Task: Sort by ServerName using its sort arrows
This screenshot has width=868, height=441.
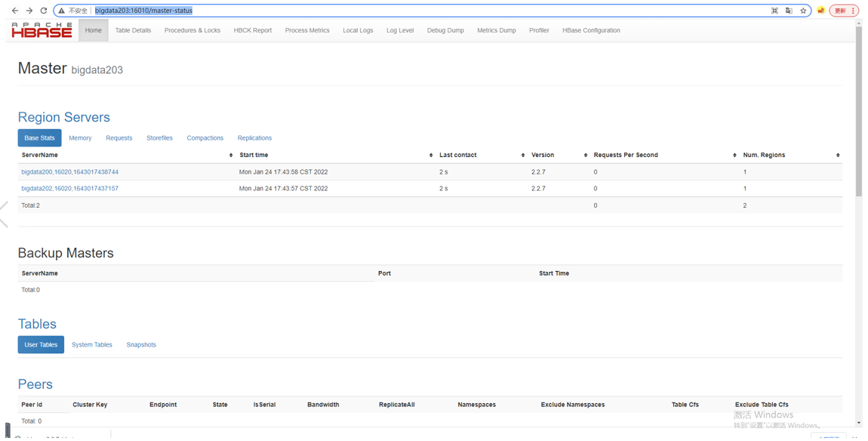Action: (231, 155)
